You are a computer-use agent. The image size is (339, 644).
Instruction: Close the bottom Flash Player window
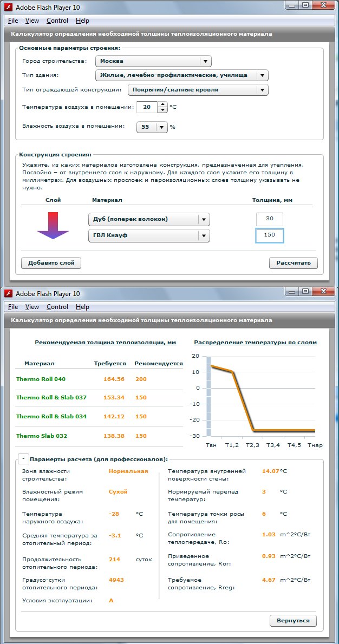tap(323, 291)
